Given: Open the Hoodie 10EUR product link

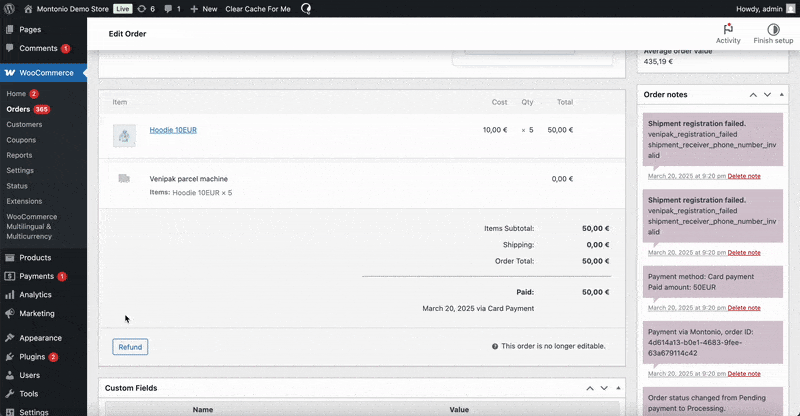Looking at the screenshot, I should tap(173, 130).
